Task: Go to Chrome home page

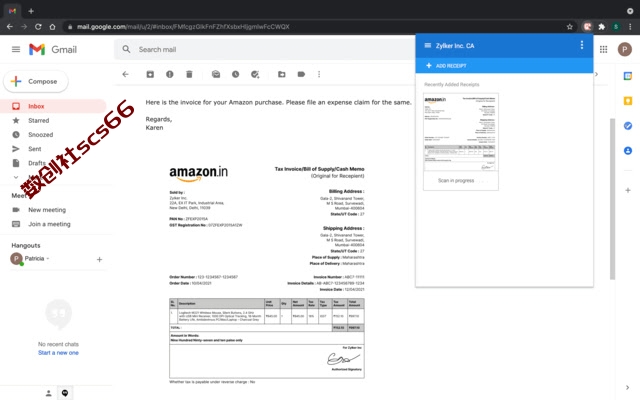Action: (52, 27)
